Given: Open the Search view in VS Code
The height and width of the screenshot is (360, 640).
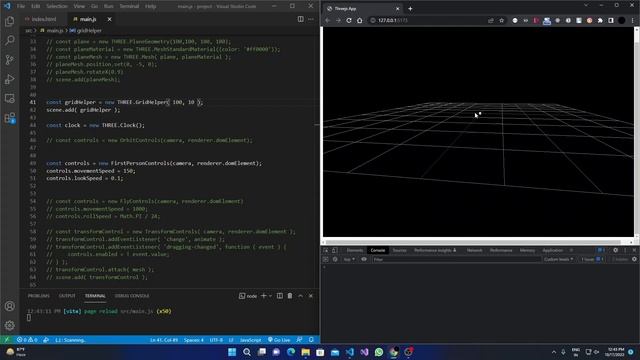Looking at the screenshot, I should (x=9, y=40).
